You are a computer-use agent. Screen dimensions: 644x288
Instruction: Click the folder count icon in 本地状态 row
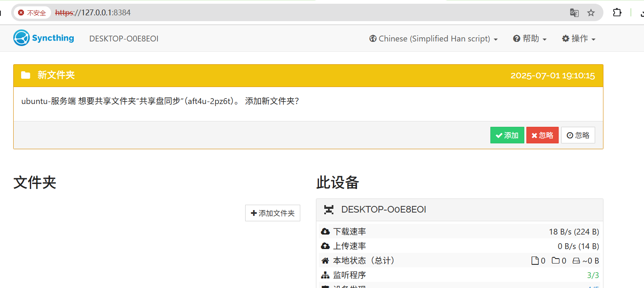[555, 261]
